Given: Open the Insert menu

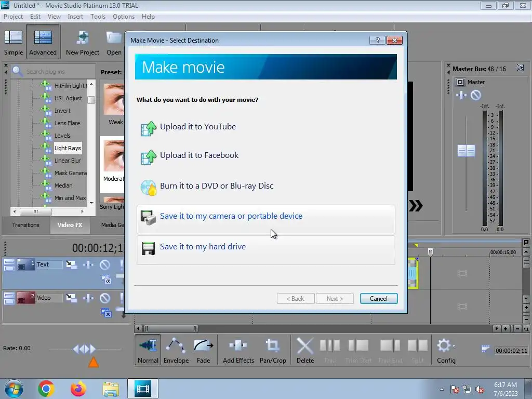Looking at the screenshot, I should tap(75, 17).
